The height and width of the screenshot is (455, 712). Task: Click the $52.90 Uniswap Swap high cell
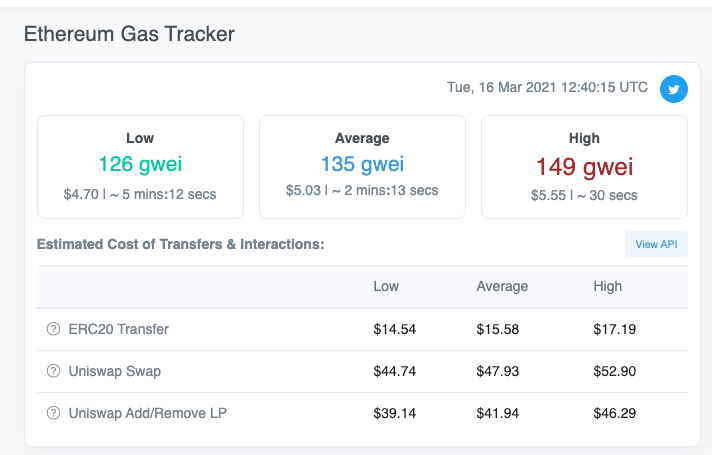point(615,371)
